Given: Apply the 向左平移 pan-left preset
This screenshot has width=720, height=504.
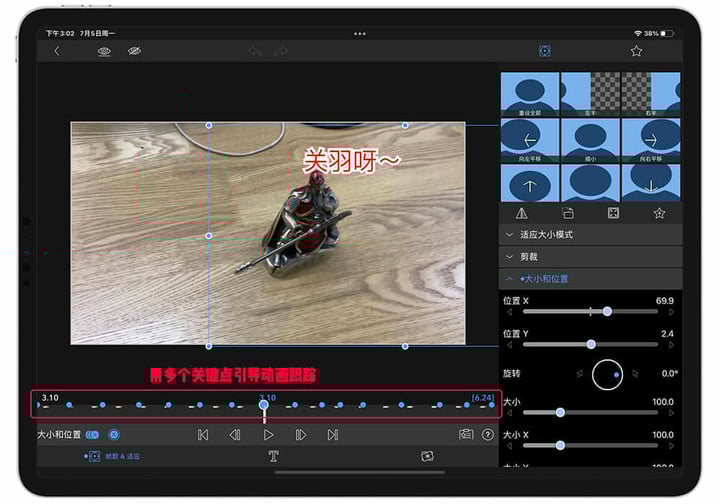Looking at the screenshot, I should (x=530, y=140).
